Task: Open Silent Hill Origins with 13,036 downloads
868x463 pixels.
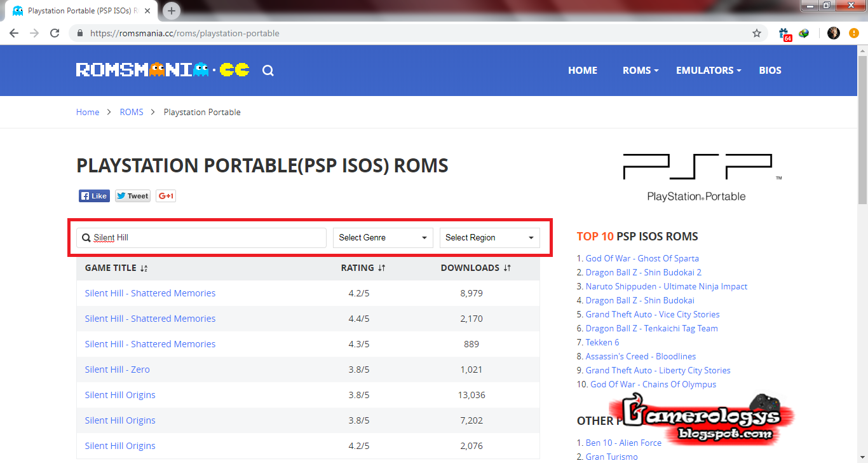Action: click(120, 395)
